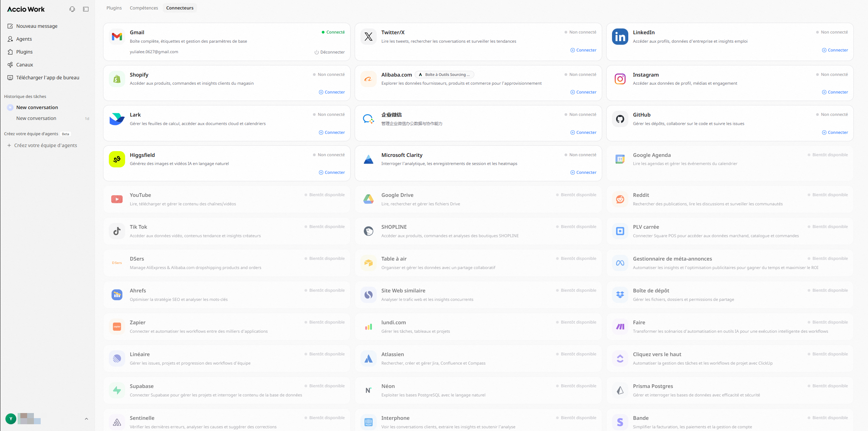Collapse sidebar with panel toggle icon
Viewport: 868px width, 431px height.
pyautogui.click(x=86, y=9)
